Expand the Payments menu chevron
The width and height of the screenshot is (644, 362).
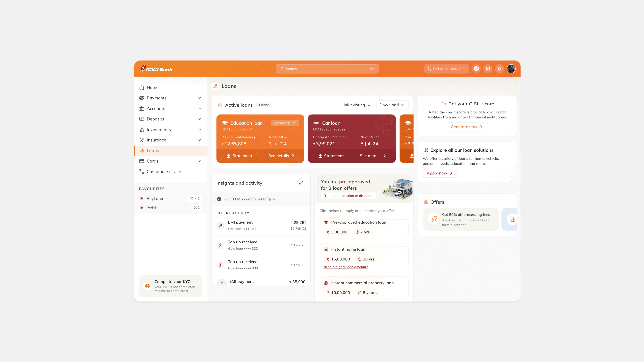click(200, 98)
